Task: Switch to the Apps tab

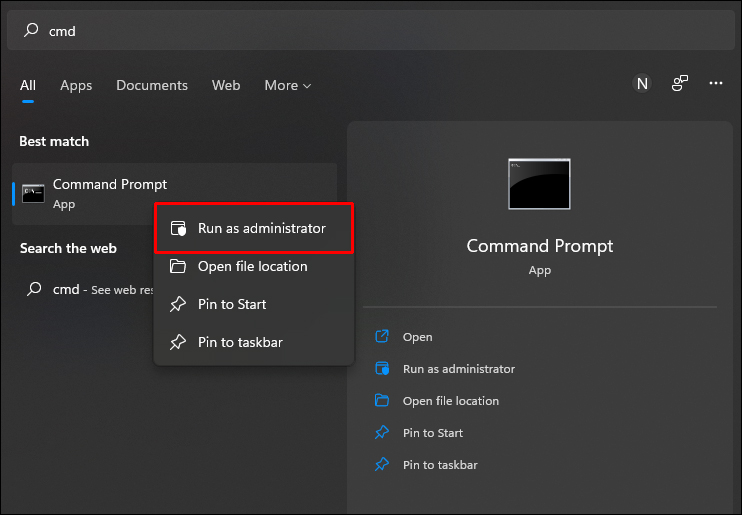Action: (x=76, y=86)
